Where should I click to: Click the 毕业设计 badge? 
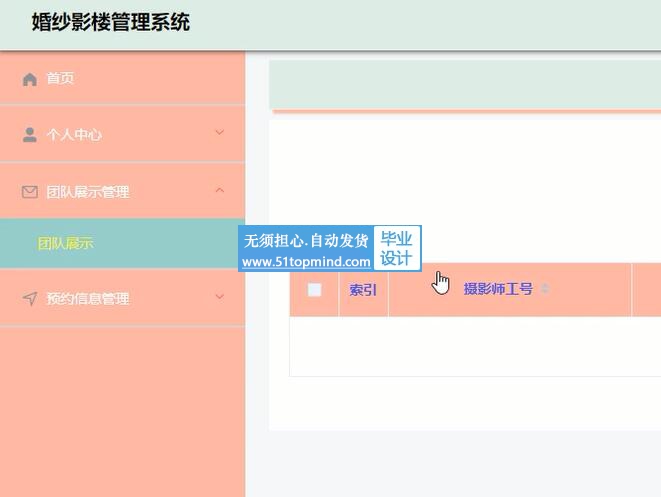coord(397,248)
